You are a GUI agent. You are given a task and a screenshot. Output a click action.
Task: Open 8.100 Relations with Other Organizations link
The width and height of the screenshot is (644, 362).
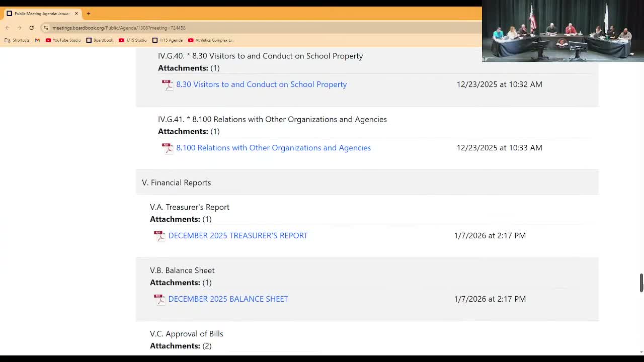click(273, 147)
